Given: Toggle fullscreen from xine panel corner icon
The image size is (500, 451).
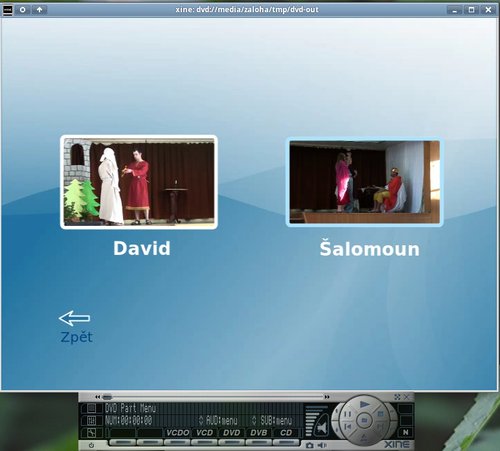Looking at the screenshot, I should (397, 397).
